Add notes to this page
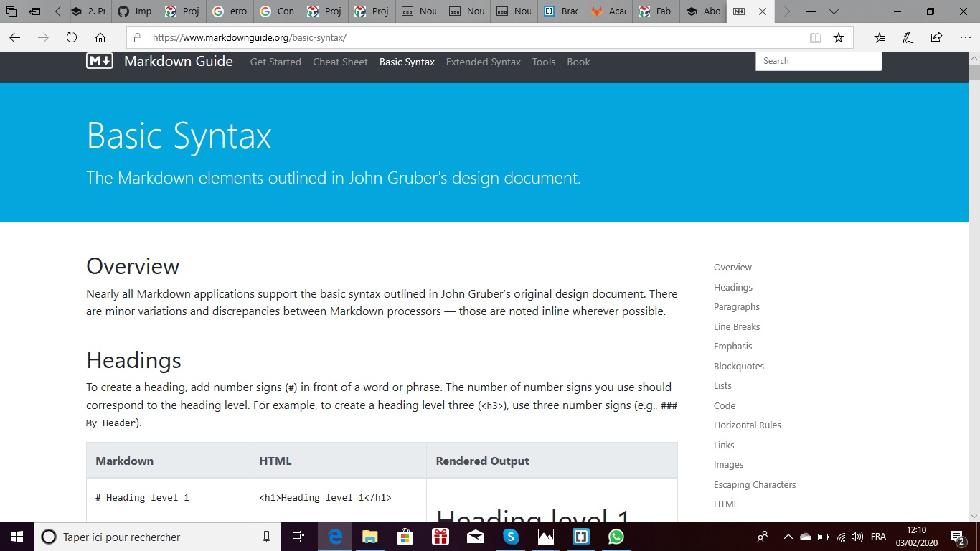Image resolution: width=980 pixels, height=551 pixels. (x=908, y=38)
